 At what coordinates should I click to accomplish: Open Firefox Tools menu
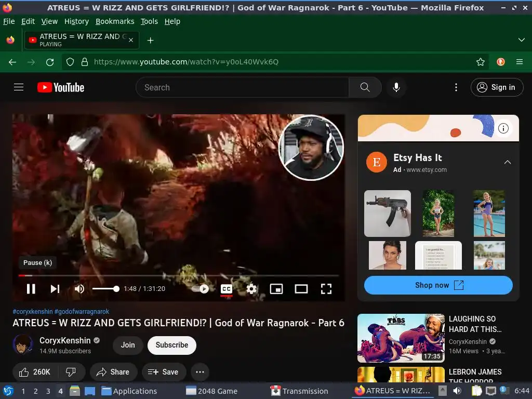(149, 21)
